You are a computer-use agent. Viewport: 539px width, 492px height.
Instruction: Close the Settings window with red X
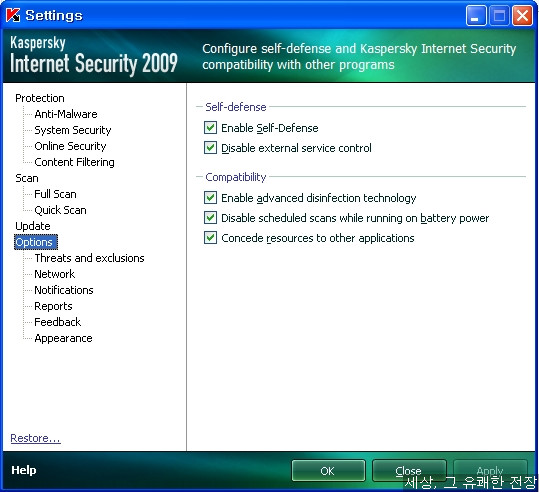(522, 15)
